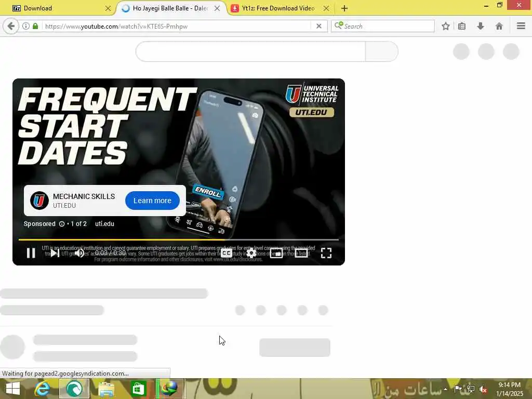This screenshot has height=399, width=532.
Task: Close the Yt1z tab
Action: (x=326, y=8)
